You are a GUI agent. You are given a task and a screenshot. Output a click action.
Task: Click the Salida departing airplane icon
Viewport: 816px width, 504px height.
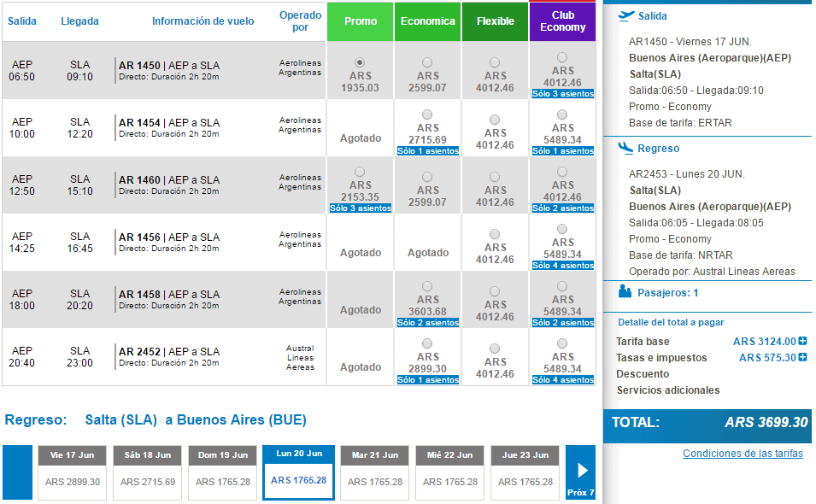[626, 15]
